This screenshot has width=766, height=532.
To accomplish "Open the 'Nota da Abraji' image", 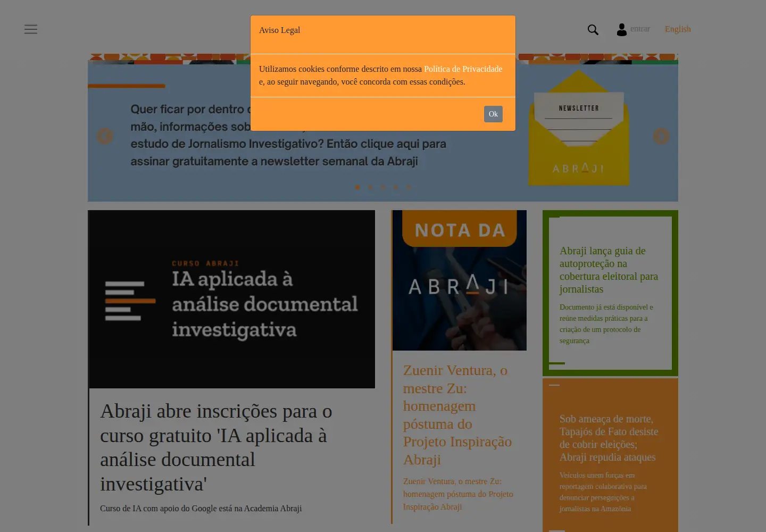I will click(460, 280).
